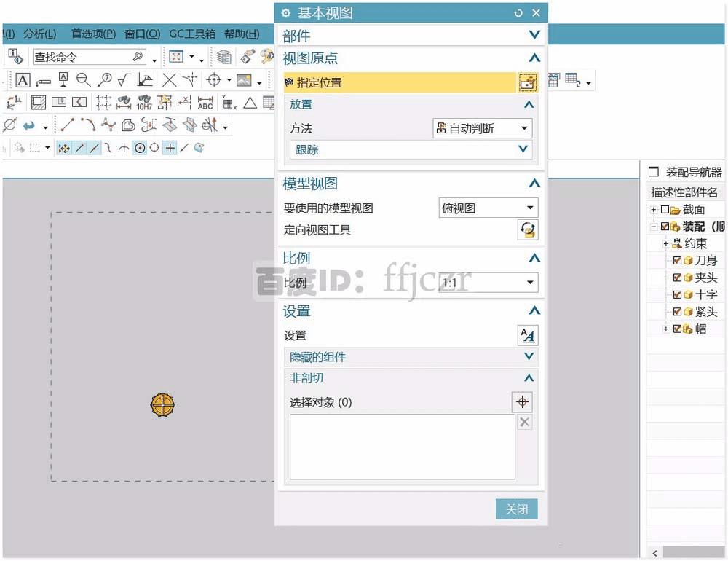Open annotation settings via the A icon

527,335
